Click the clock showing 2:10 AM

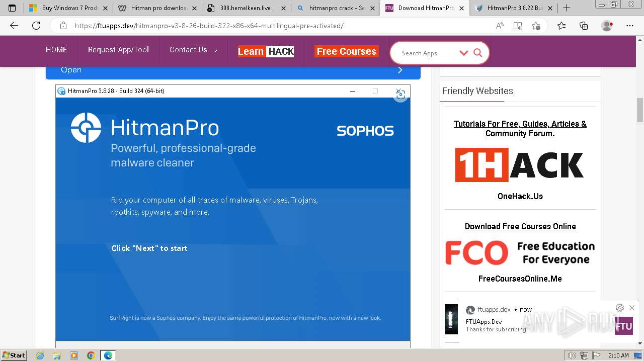tap(618, 355)
